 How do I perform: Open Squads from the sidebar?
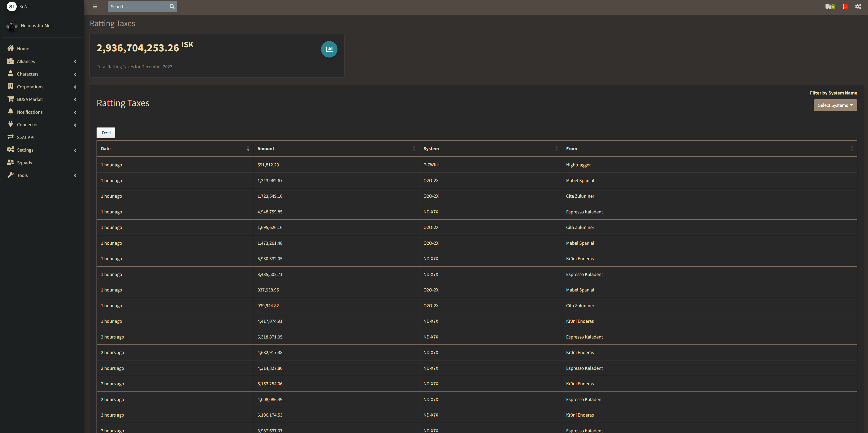(24, 163)
